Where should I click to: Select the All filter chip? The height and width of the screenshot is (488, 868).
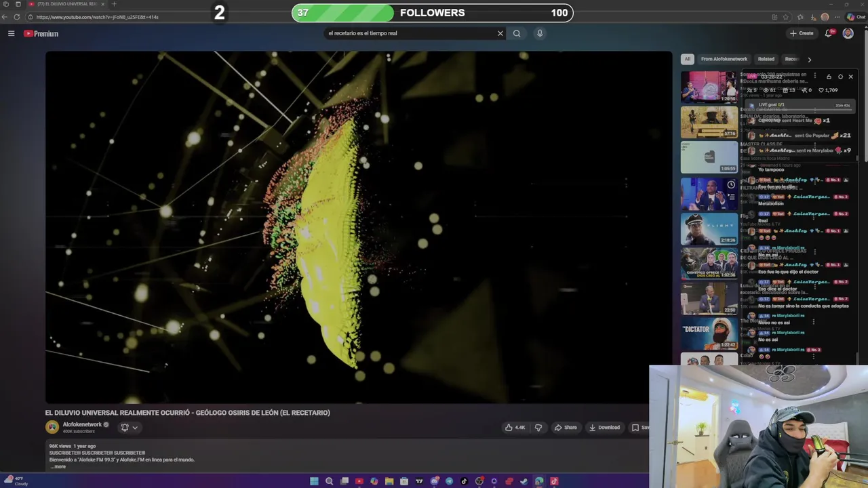coord(687,59)
